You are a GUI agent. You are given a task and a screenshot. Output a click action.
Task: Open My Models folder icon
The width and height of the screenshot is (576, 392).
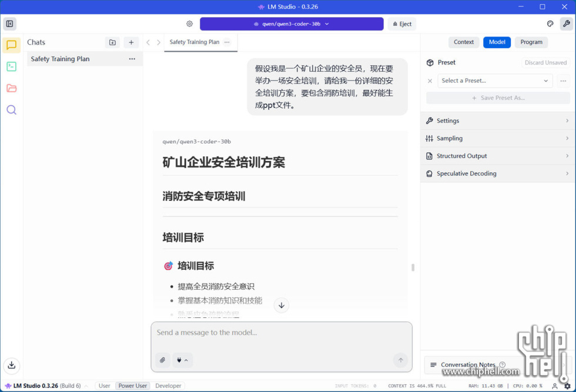pos(11,88)
